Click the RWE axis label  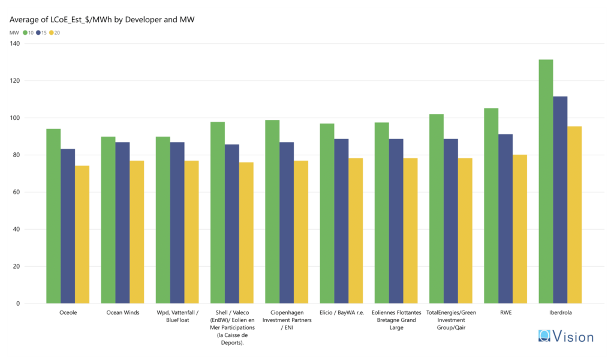[x=505, y=312]
